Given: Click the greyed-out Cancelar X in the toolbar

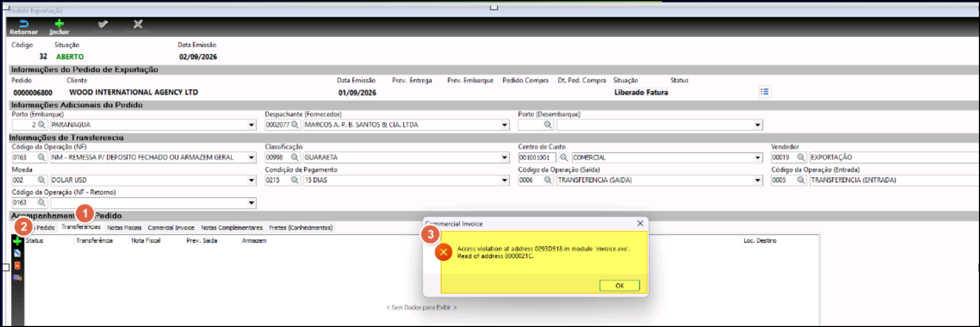Looking at the screenshot, I should pos(138,27).
